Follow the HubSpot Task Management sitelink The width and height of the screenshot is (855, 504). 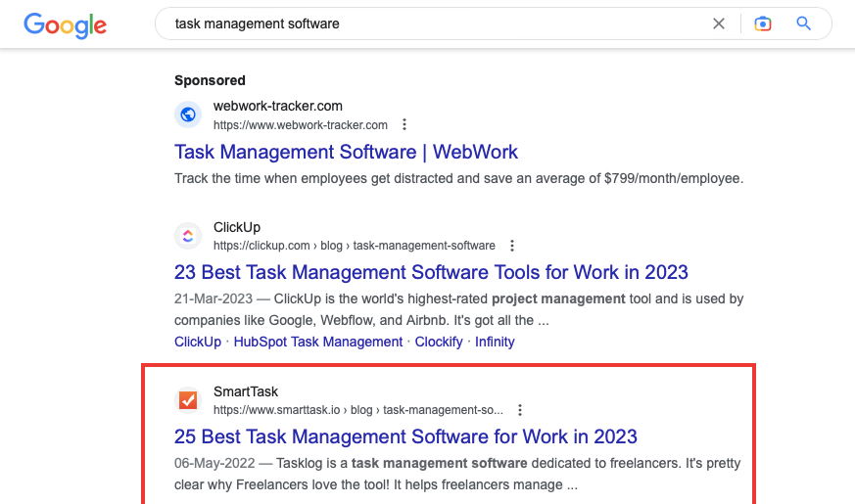click(x=318, y=342)
